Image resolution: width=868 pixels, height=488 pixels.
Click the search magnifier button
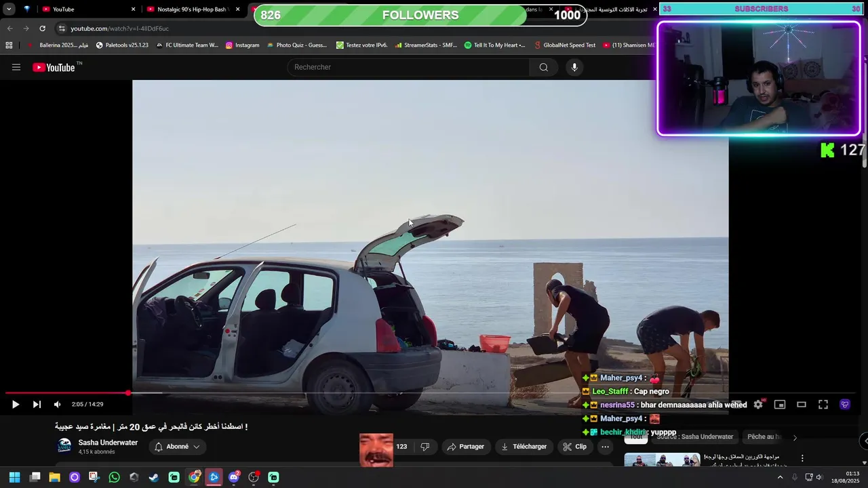coord(543,67)
